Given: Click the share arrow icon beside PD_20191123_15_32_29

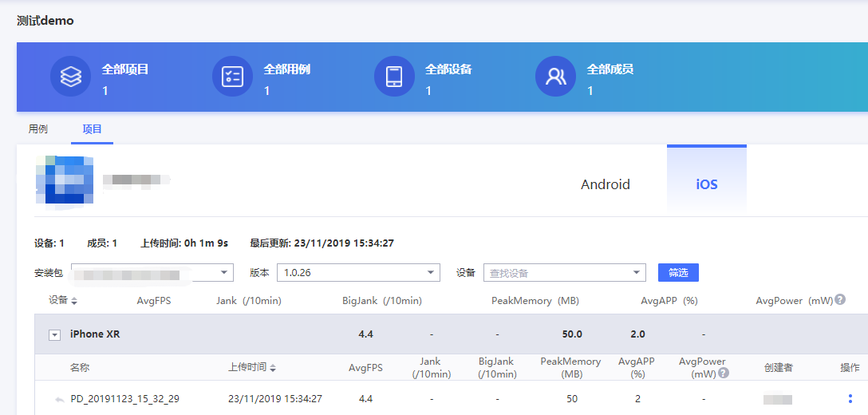Looking at the screenshot, I should click(x=60, y=399).
